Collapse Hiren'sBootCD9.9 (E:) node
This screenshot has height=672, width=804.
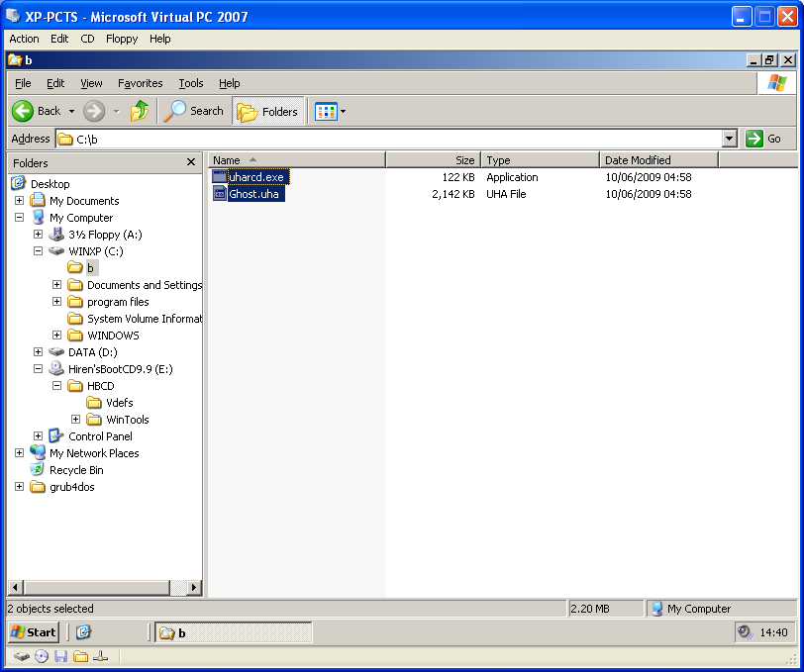pyautogui.click(x=38, y=368)
